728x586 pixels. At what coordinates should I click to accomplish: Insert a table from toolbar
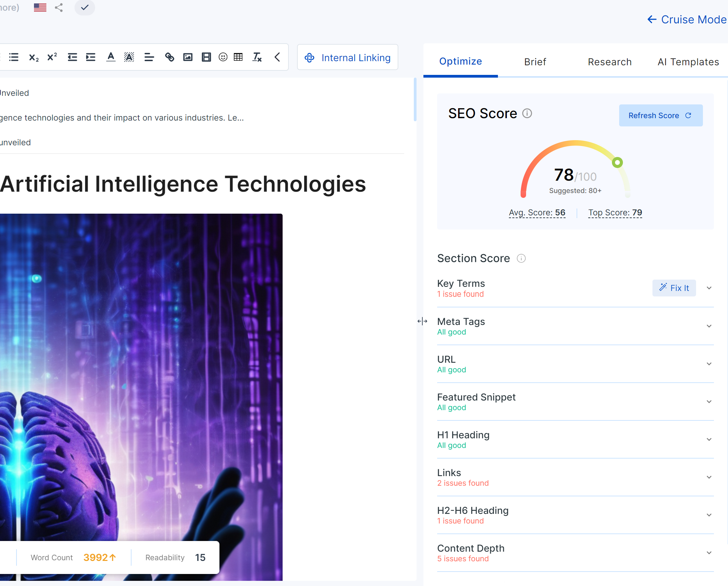pos(238,57)
